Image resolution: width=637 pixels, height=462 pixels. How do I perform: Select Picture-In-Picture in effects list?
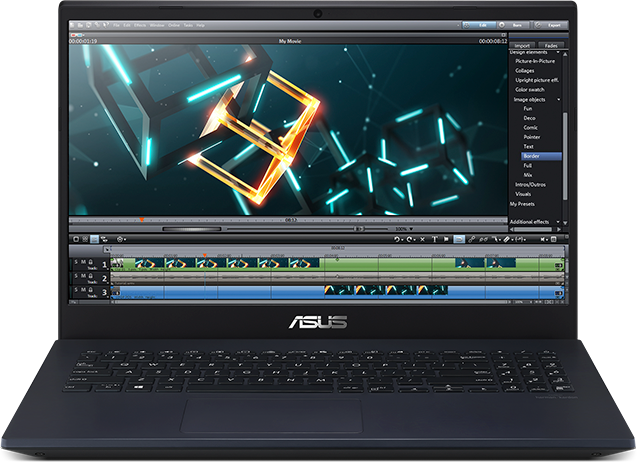(535, 61)
